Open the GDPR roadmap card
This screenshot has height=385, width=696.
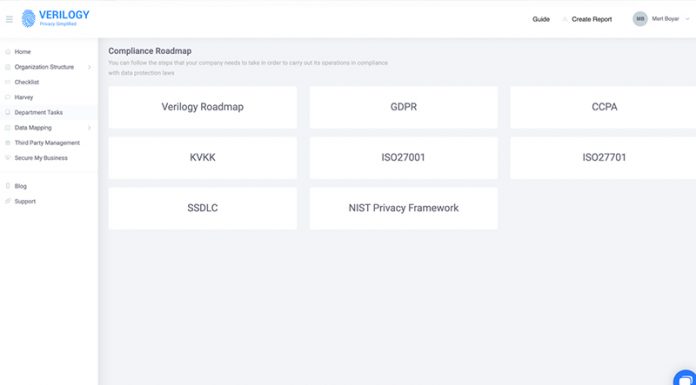403,107
